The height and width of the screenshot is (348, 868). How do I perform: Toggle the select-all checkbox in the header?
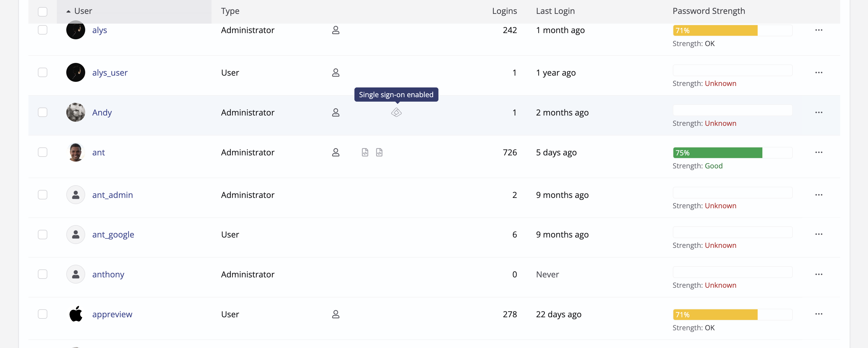43,12
